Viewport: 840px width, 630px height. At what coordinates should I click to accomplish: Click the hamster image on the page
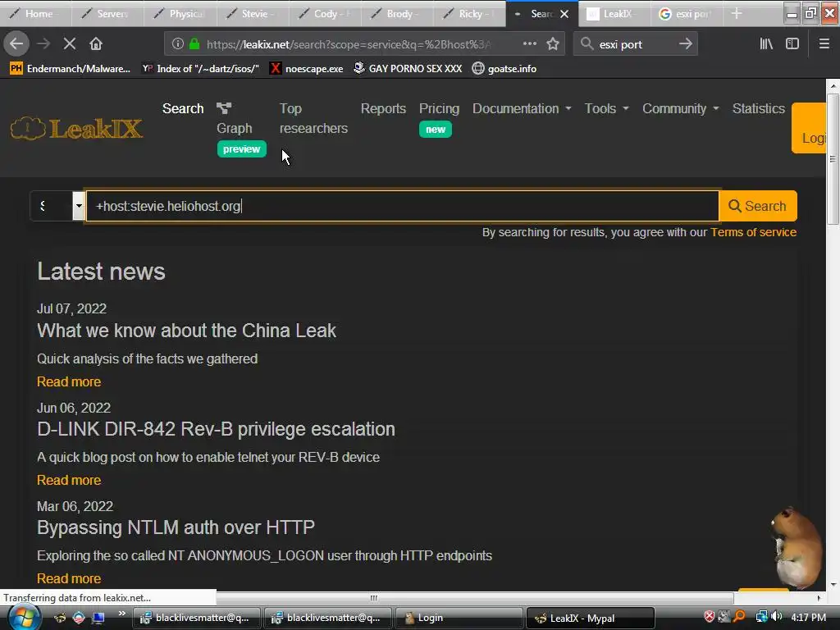pyautogui.click(x=797, y=547)
